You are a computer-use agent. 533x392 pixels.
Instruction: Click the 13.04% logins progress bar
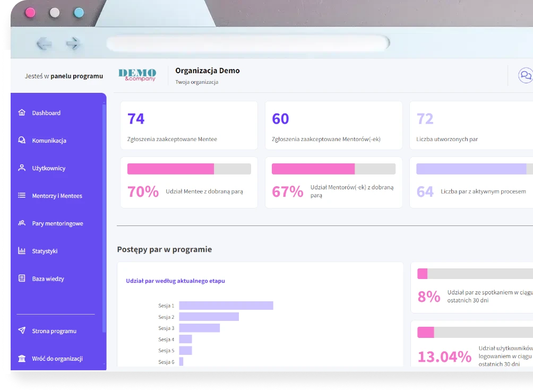tap(475, 332)
